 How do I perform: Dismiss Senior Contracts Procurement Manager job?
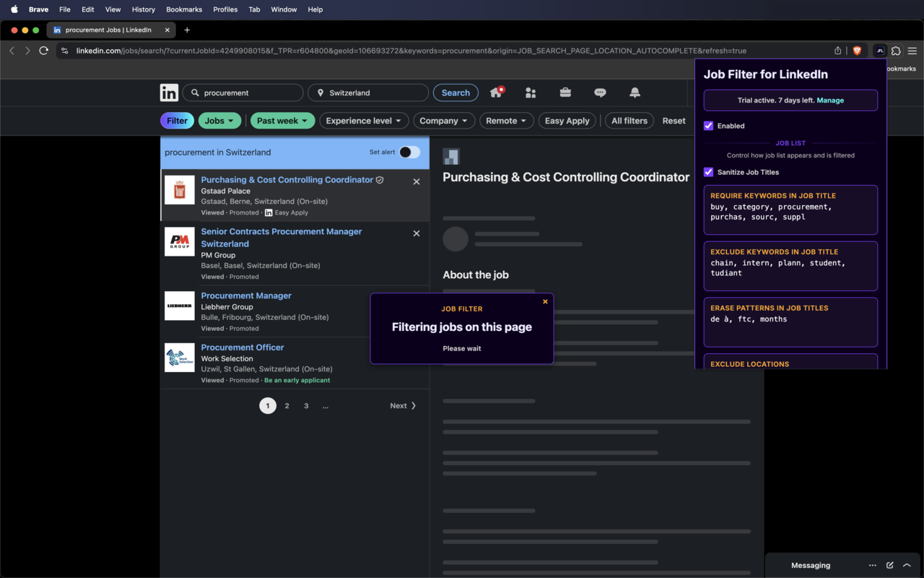pos(417,233)
